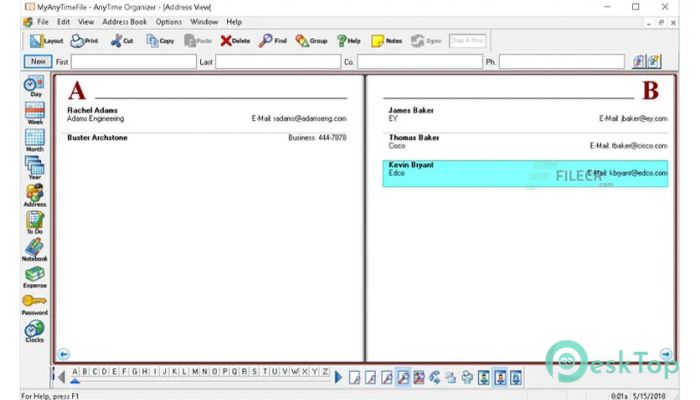Open the Options menu
700x400 pixels.
point(169,22)
